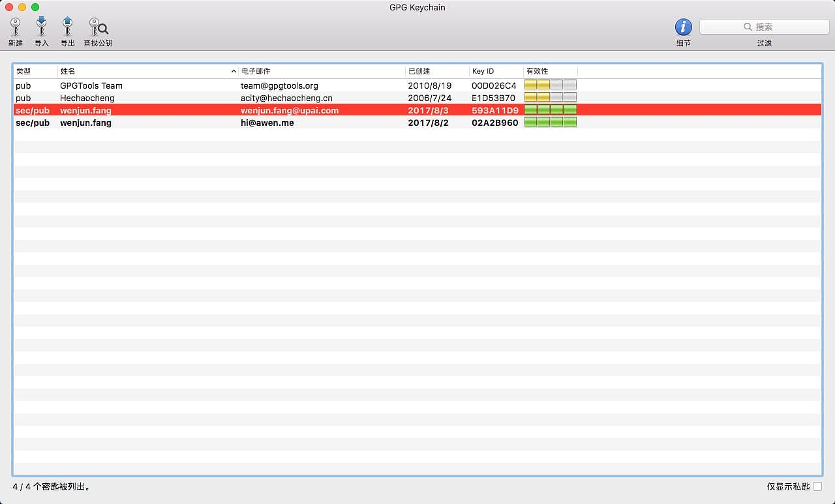The width and height of the screenshot is (835, 504).
Task: Click the 有效性 column header
Action: click(549, 71)
